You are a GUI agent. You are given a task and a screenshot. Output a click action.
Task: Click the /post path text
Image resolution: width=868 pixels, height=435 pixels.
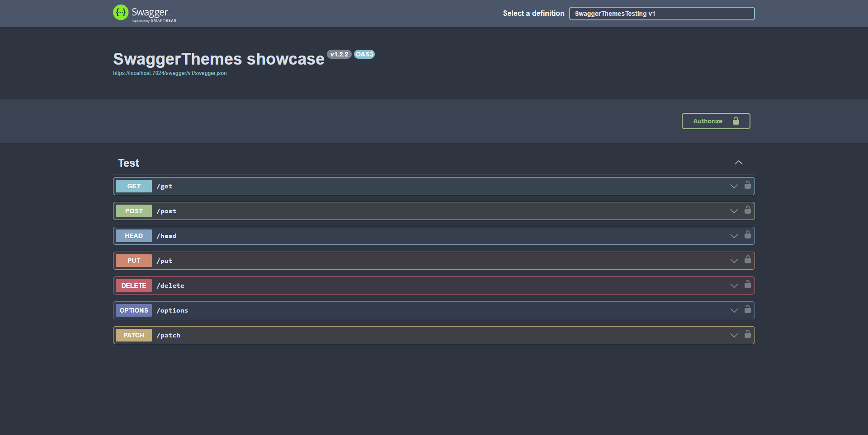point(166,211)
